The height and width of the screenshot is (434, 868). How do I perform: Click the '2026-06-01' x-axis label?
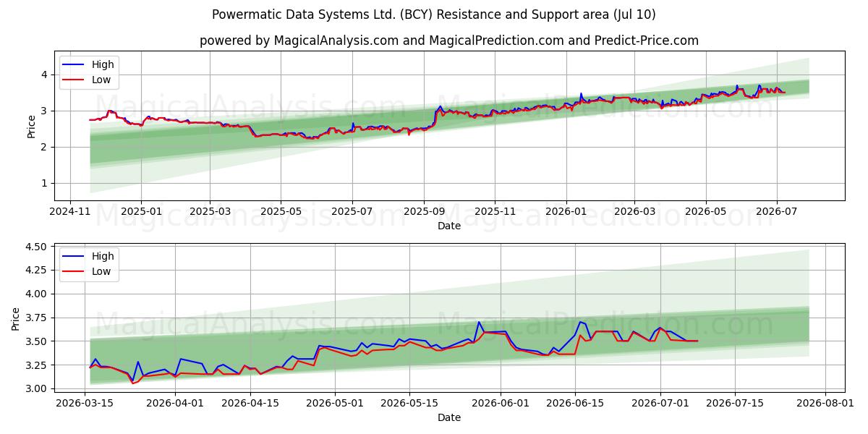(500, 404)
